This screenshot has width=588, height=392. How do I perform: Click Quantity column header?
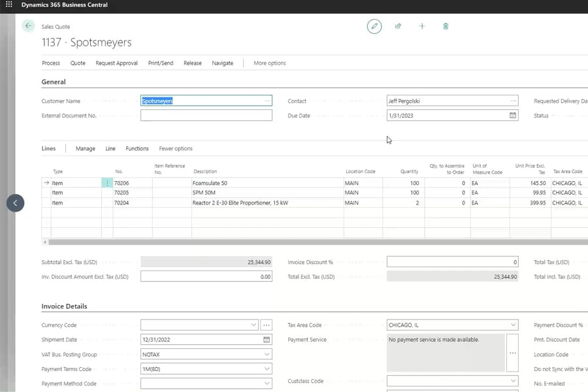click(409, 171)
